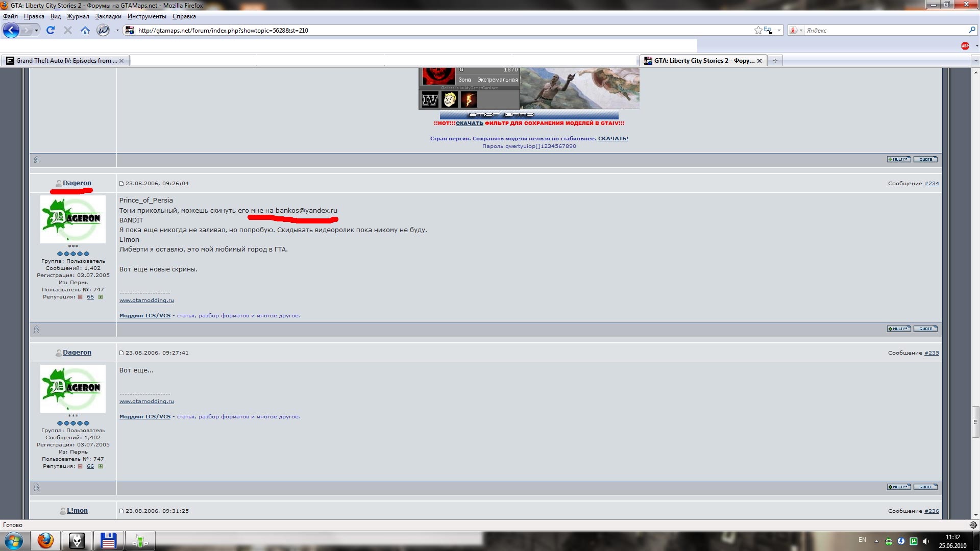Open message link #234
980x551 pixels.
tap(932, 183)
